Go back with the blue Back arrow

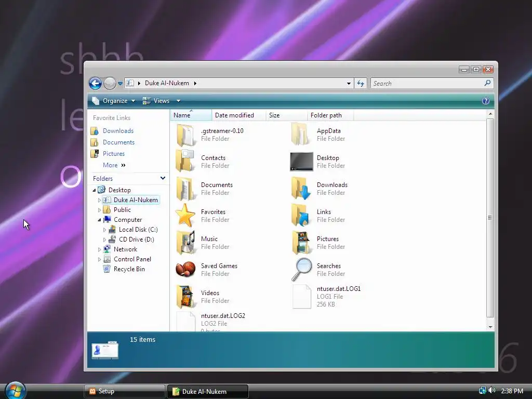pos(96,83)
